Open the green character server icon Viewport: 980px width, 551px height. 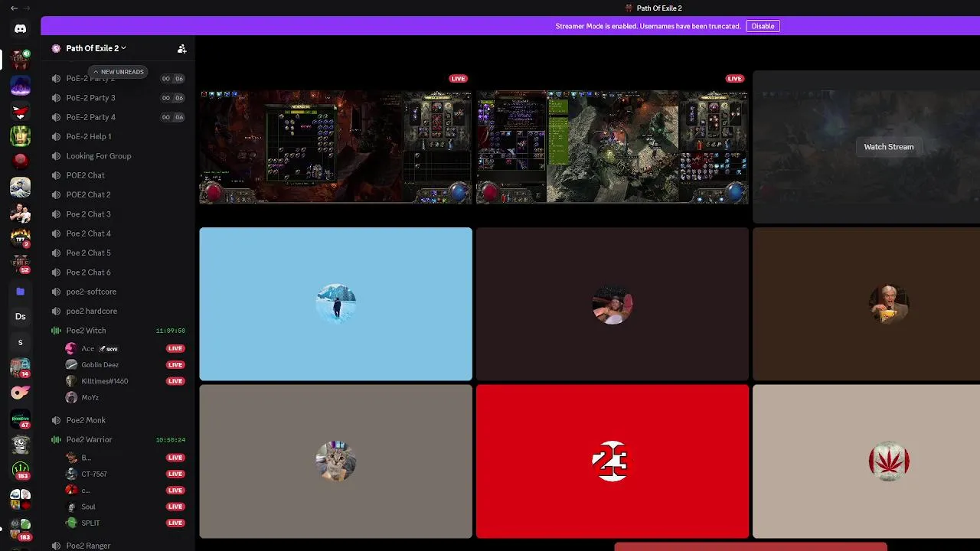[21, 136]
